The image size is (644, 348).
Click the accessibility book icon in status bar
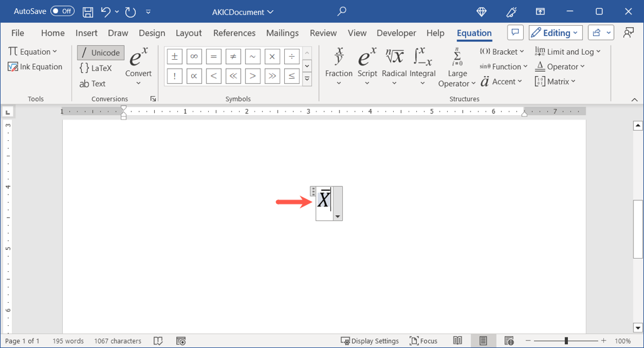click(158, 340)
